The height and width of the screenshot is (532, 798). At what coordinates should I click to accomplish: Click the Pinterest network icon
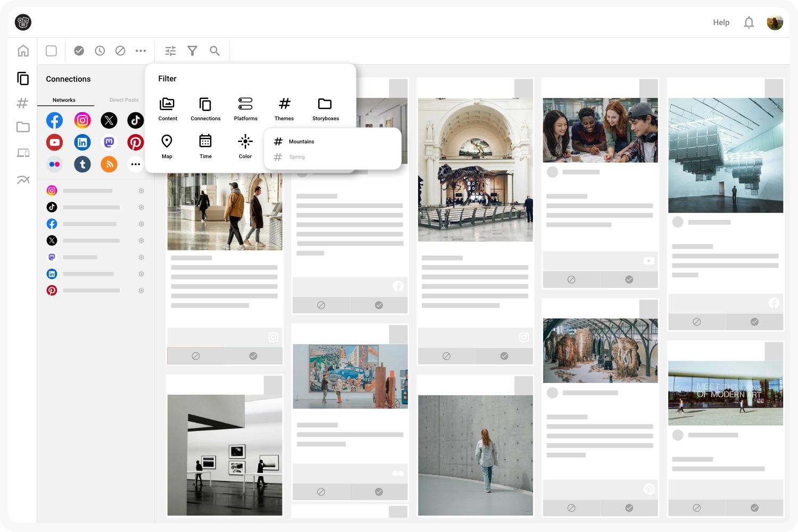[135, 143]
